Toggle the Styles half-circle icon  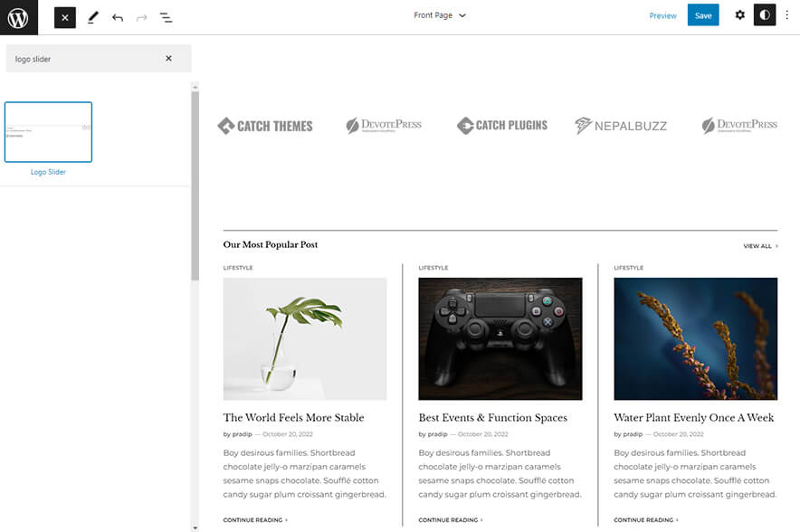[765, 15]
